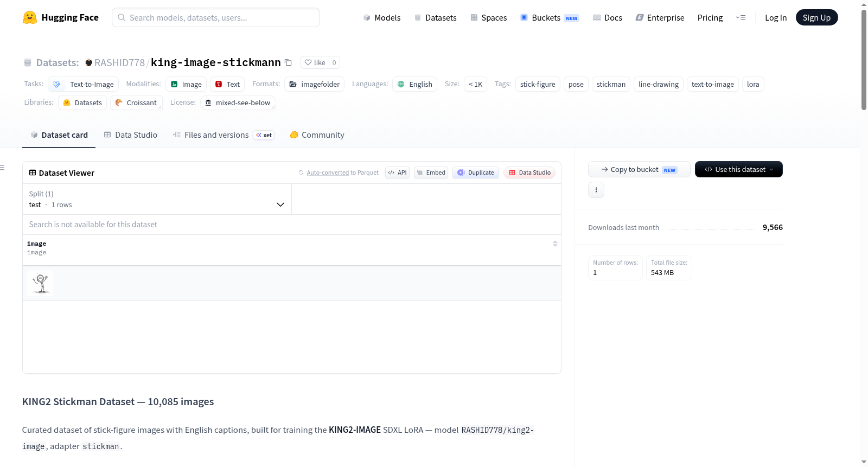Screen dimensions: 868x467
Task: Click the API button in Dataset Viewer
Action: 397,172
